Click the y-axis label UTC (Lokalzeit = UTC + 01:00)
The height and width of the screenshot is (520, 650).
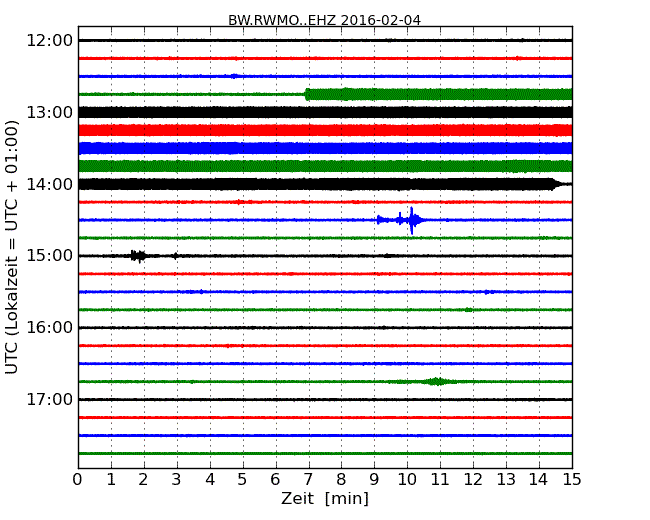point(12,247)
